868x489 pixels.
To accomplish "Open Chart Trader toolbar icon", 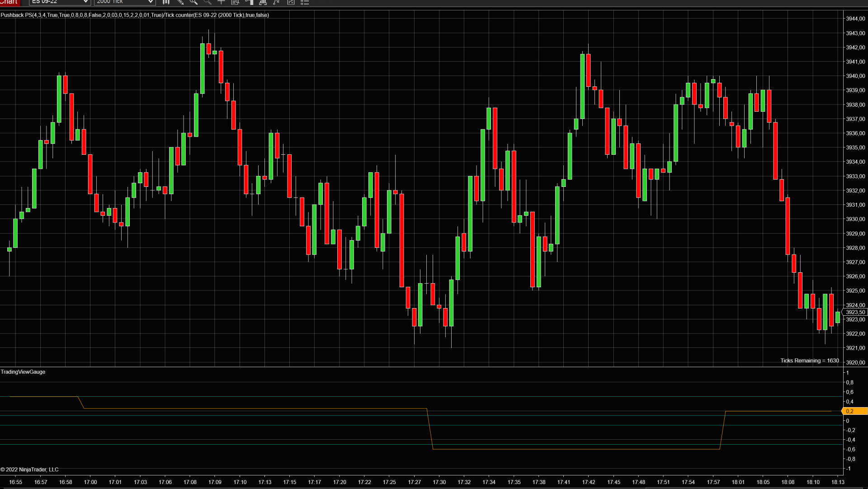I will 249,2.
